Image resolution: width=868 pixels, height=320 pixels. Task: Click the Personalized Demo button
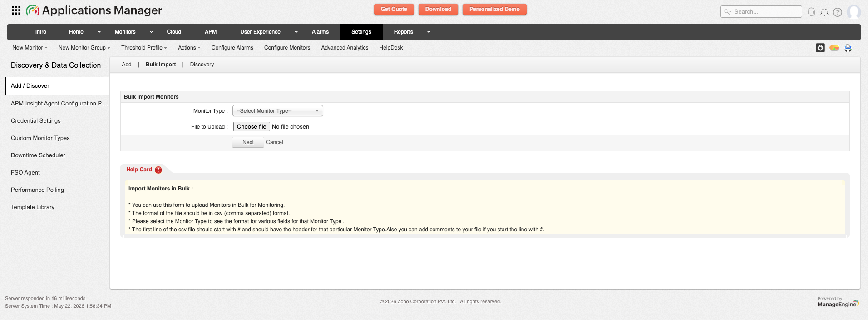494,9
